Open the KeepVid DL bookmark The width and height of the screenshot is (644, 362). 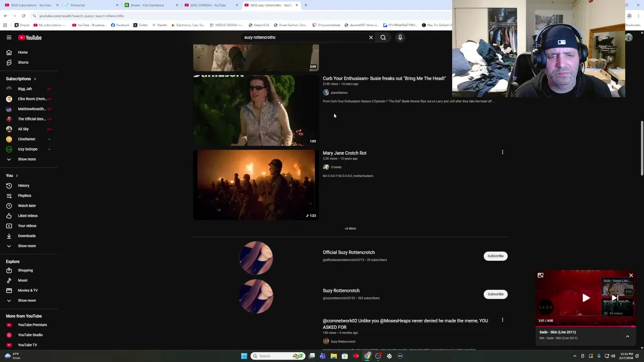[259, 25]
